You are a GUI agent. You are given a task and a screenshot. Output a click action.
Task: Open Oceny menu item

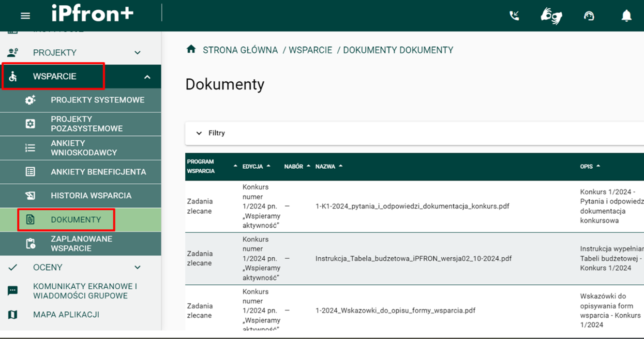[80, 267]
